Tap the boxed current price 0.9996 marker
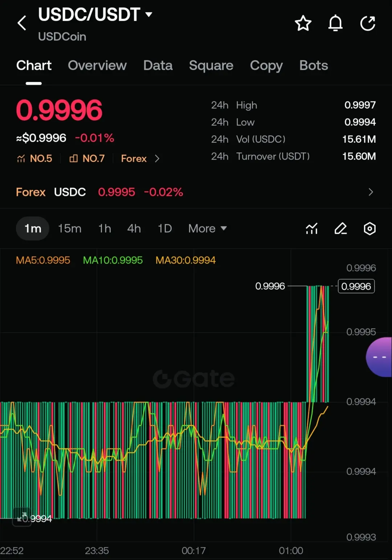392x560 pixels. click(356, 286)
